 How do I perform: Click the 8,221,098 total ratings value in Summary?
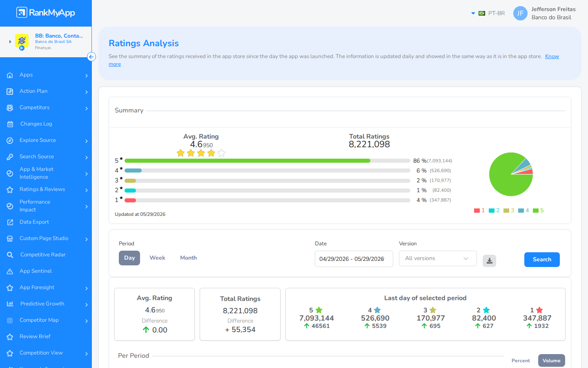pyautogui.click(x=369, y=144)
